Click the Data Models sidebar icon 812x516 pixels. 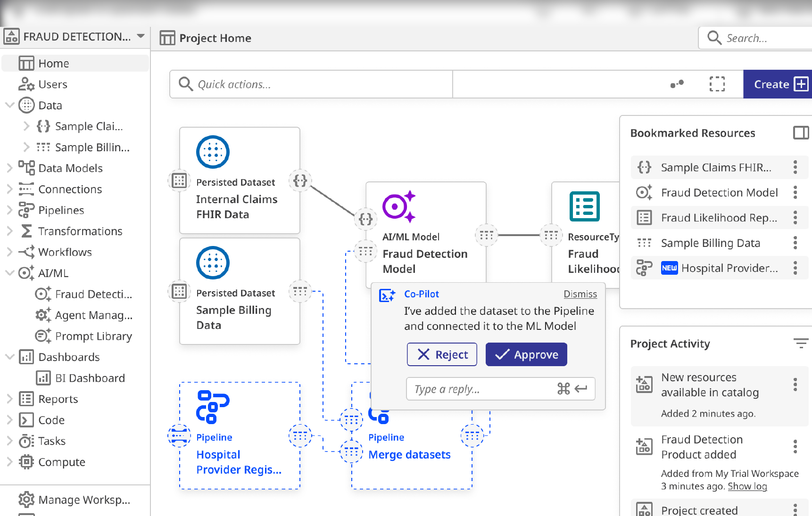[x=26, y=168]
